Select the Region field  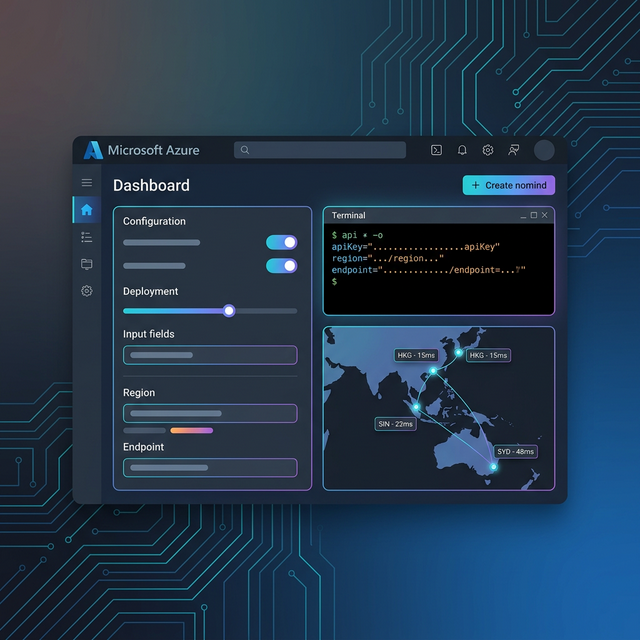point(210,413)
